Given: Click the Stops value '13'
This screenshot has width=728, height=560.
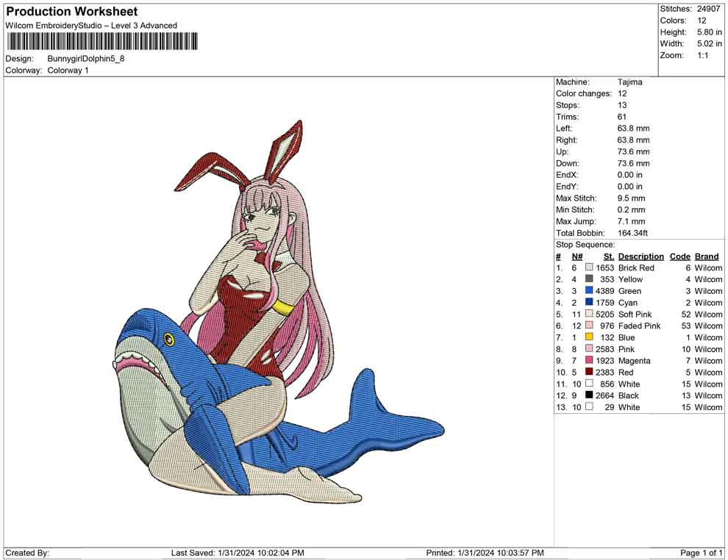Looking at the screenshot, I should click(x=622, y=105).
